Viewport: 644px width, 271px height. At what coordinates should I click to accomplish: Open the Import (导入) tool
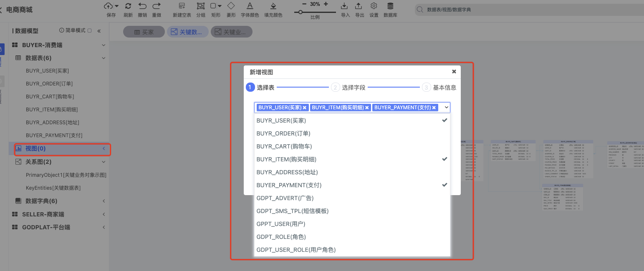tap(344, 6)
